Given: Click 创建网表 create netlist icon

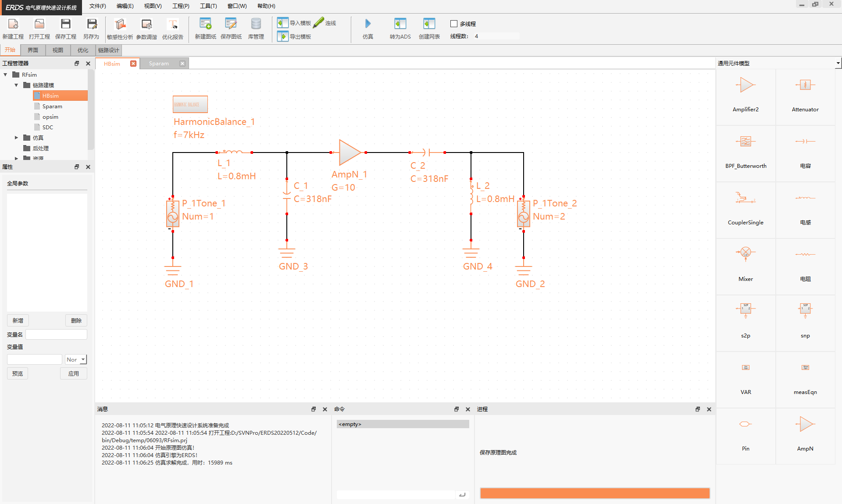Looking at the screenshot, I should pyautogui.click(x=429, y=24).
